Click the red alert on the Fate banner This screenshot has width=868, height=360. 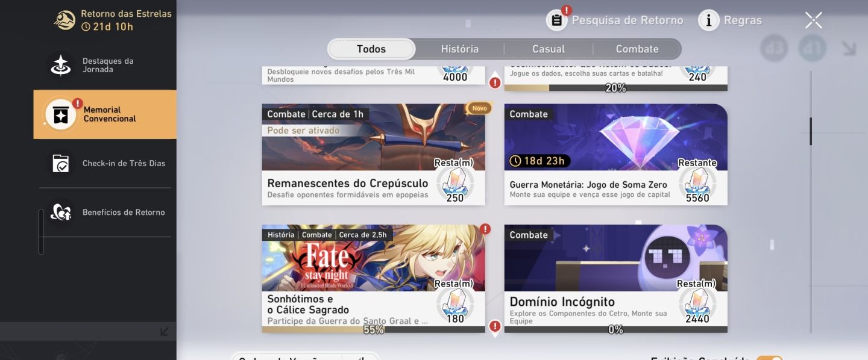[485, 229]
